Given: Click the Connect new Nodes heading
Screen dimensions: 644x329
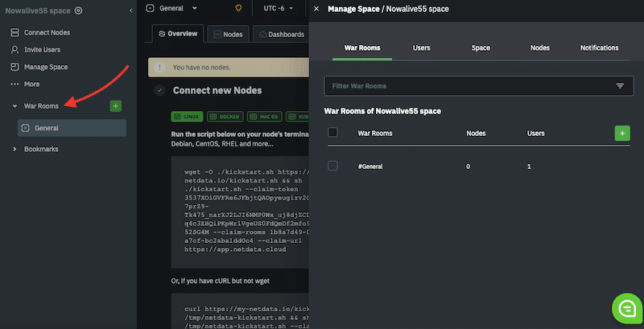Looking at the screenshot, I should [x=217, y=90].
